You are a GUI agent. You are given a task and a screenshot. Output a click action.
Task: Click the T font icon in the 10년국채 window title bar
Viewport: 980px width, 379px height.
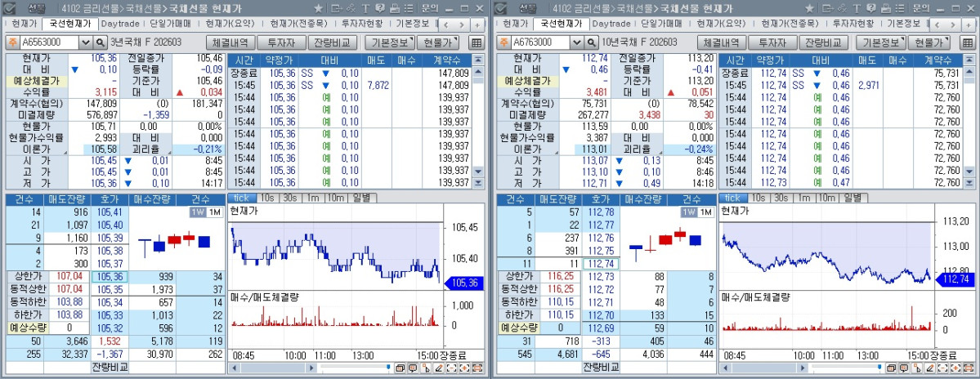pos(857,8)
